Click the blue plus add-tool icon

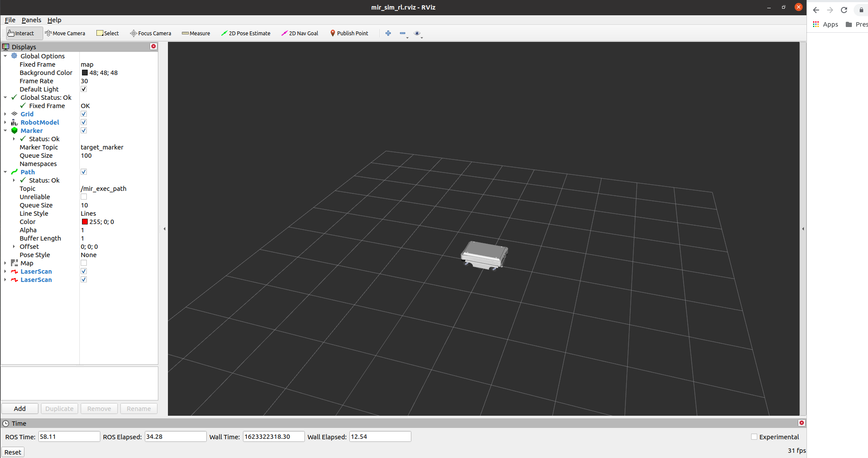[388, 33]
